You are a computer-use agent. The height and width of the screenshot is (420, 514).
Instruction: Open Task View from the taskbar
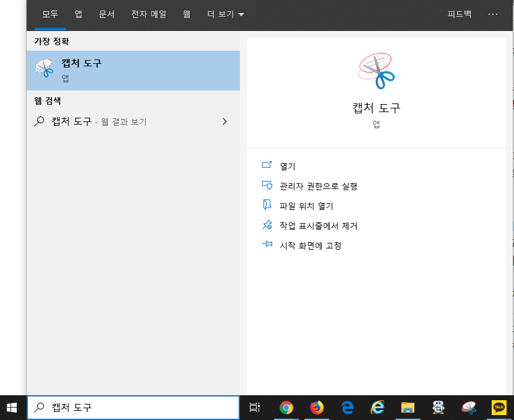pos(254,408)
